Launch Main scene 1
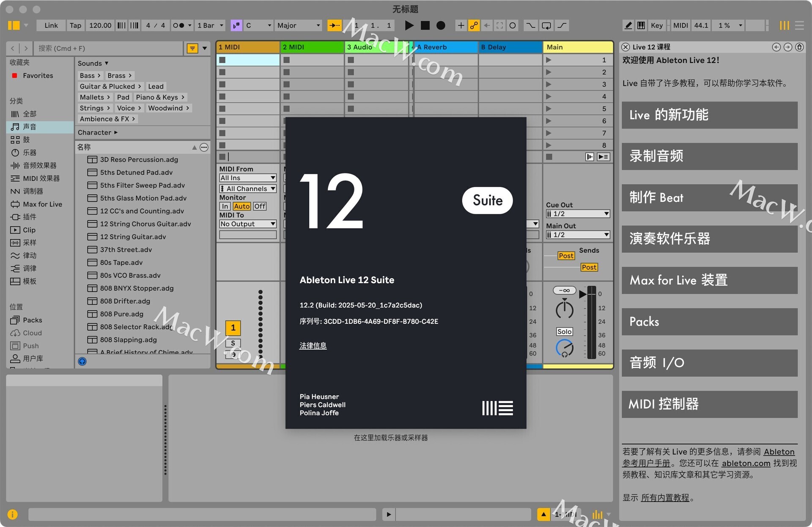812x527 pixels. (549, 60)
